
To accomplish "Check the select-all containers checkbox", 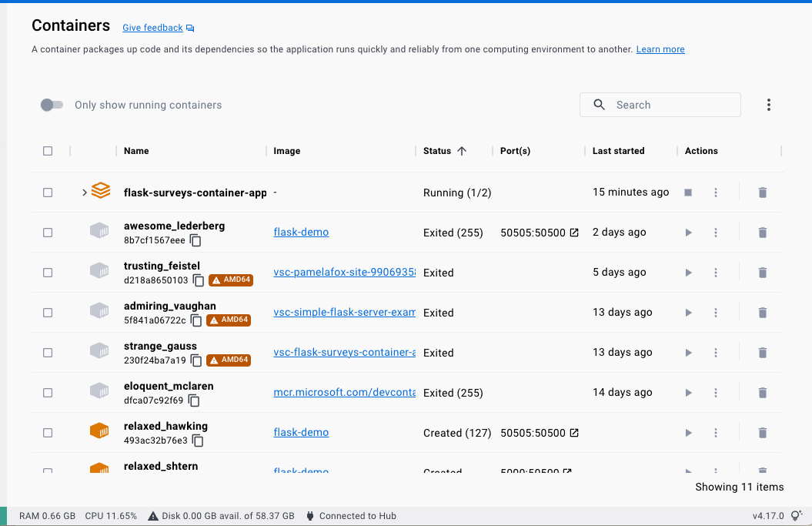I will [48, 150].
